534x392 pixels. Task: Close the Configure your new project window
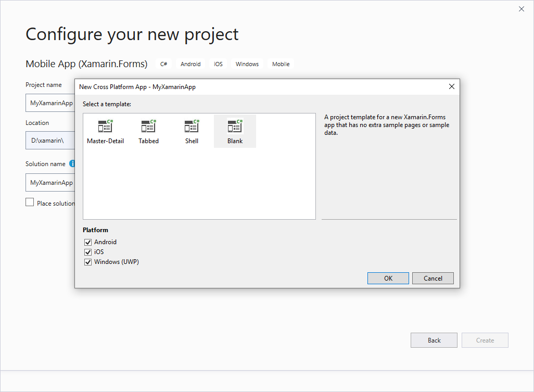coord(522,9)
